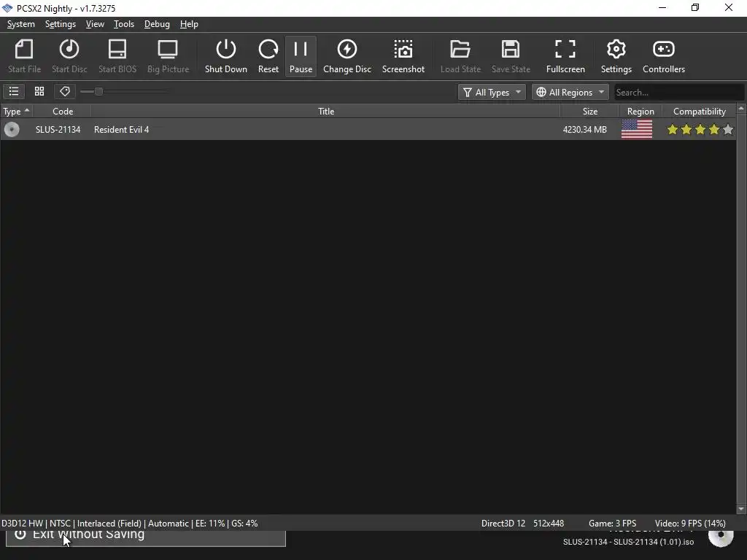Take a Screenshot of the game
This screenshot has width=747, height=560.
[x=403, y=56]
